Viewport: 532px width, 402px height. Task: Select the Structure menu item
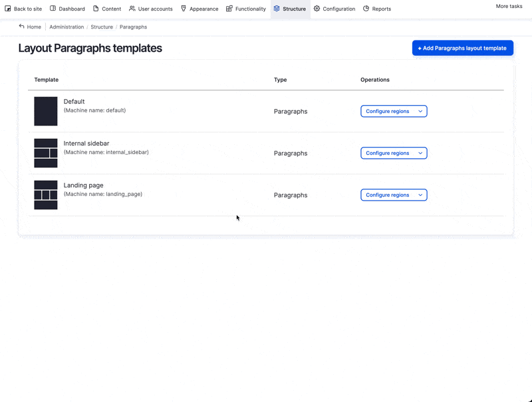pos(290,9)
